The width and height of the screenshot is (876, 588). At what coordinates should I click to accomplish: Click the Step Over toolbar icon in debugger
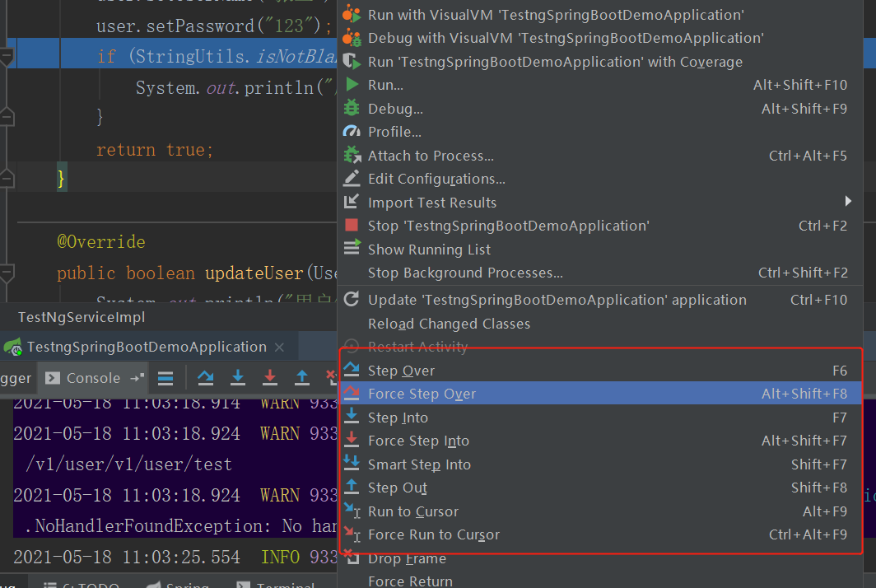coord(206,378)
